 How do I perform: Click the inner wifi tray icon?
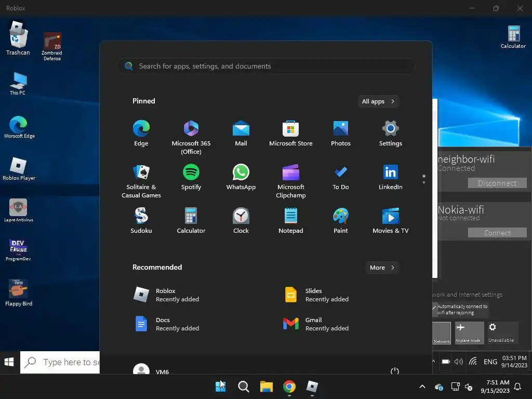click(473, 362)
